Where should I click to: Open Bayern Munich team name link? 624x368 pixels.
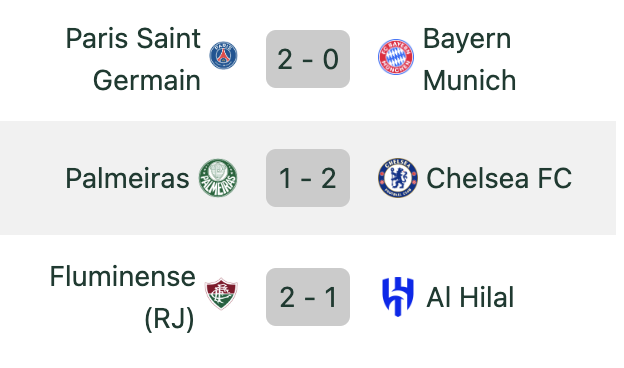click(x=470, y=59)
